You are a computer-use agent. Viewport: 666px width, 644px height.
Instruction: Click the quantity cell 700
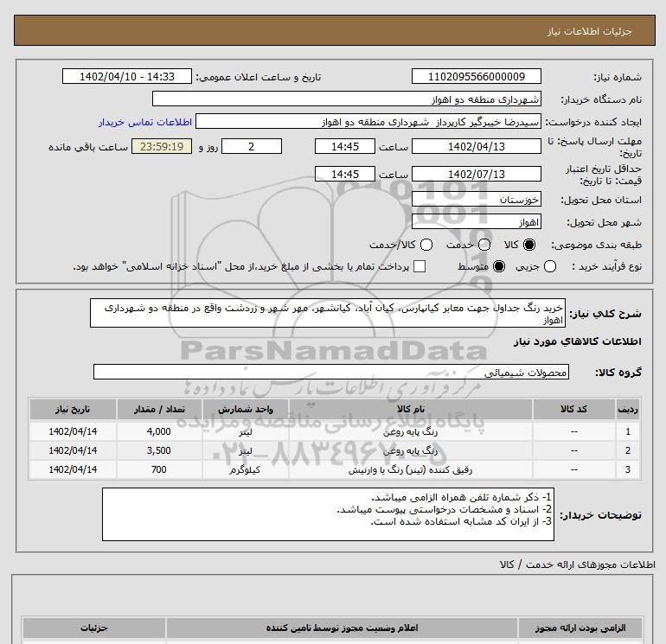[159, 469]
